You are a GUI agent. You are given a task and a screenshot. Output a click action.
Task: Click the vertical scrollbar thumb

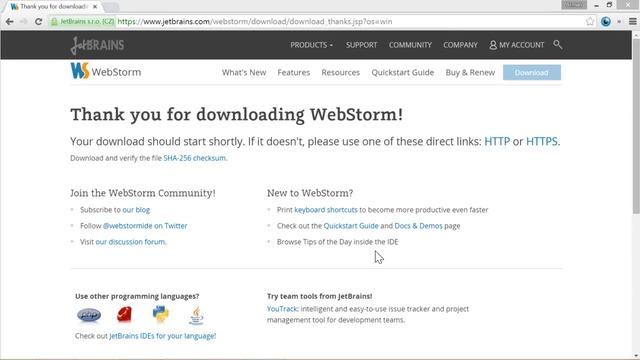pos(636,126)
